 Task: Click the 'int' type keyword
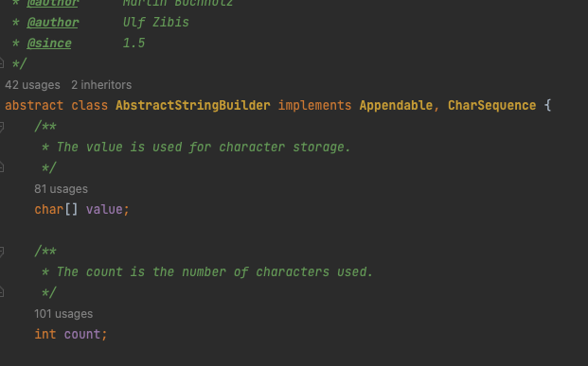[45, 334]
